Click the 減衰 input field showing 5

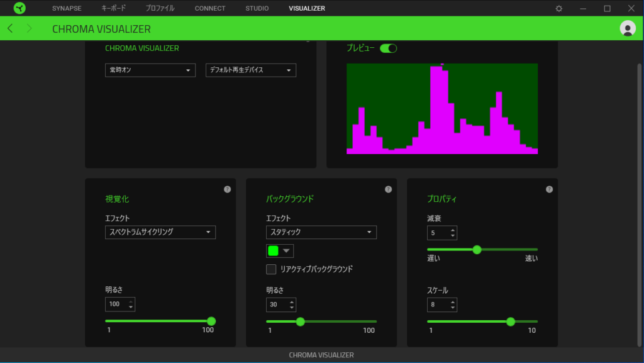tap(442, 233)
